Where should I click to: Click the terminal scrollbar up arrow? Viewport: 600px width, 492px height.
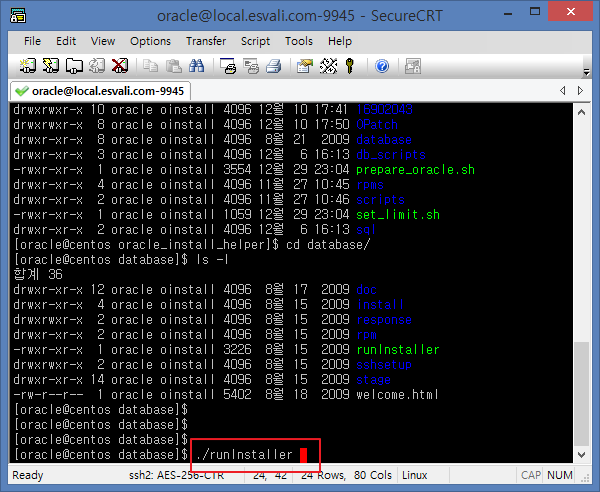tap(581, 112)
